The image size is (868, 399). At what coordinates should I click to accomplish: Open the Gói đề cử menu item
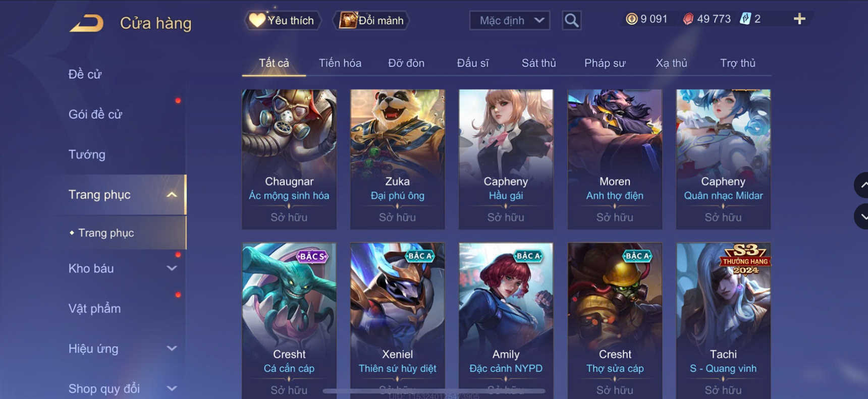[95, 115]
